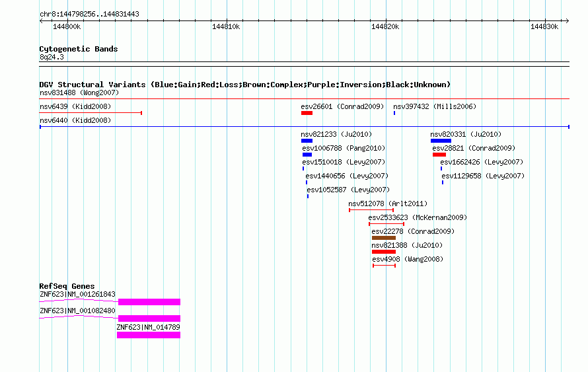Click the esv4908 (Wang2008) label
This screenshot has width=588, height=372.
[408, 259]
